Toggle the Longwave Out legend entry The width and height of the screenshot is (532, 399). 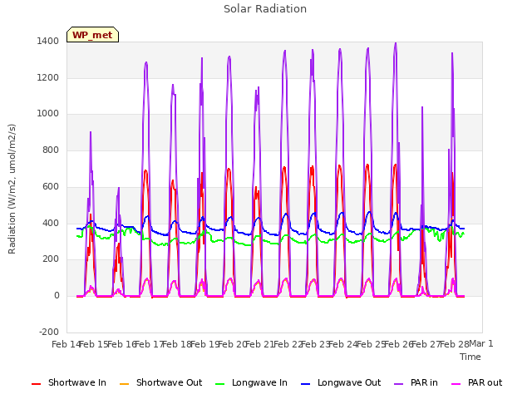(x=341, y=382)
